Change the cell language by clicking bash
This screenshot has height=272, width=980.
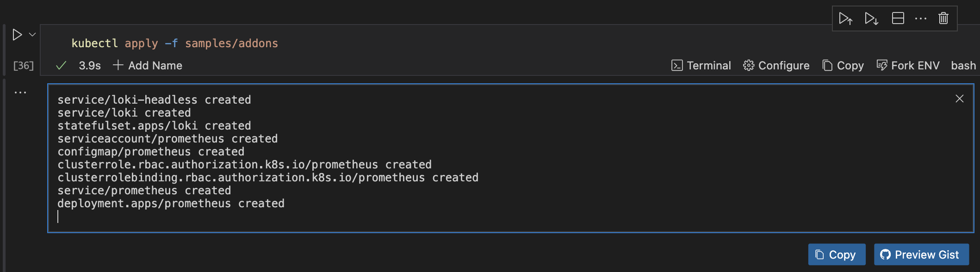pos(963,65)
